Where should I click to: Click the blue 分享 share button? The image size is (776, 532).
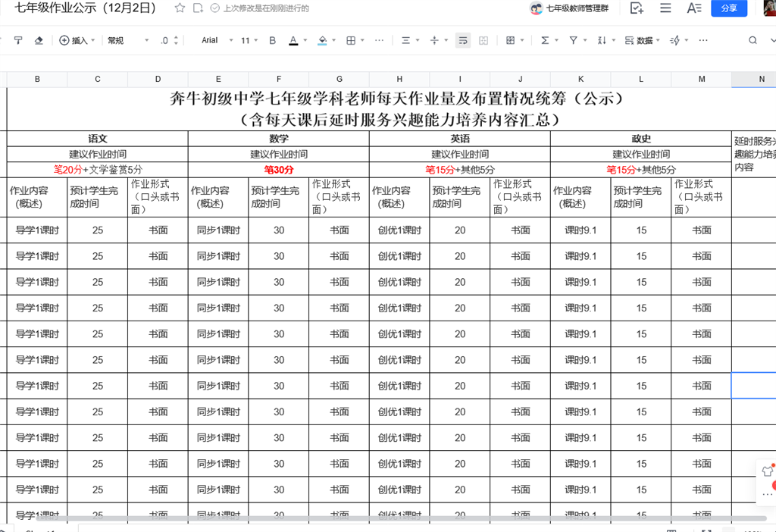729,8
